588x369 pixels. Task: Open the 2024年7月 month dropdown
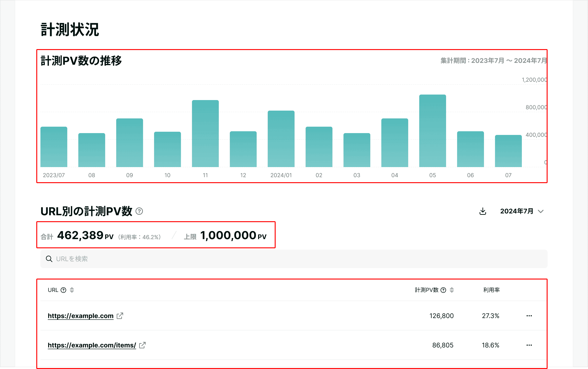click(517, 211)
